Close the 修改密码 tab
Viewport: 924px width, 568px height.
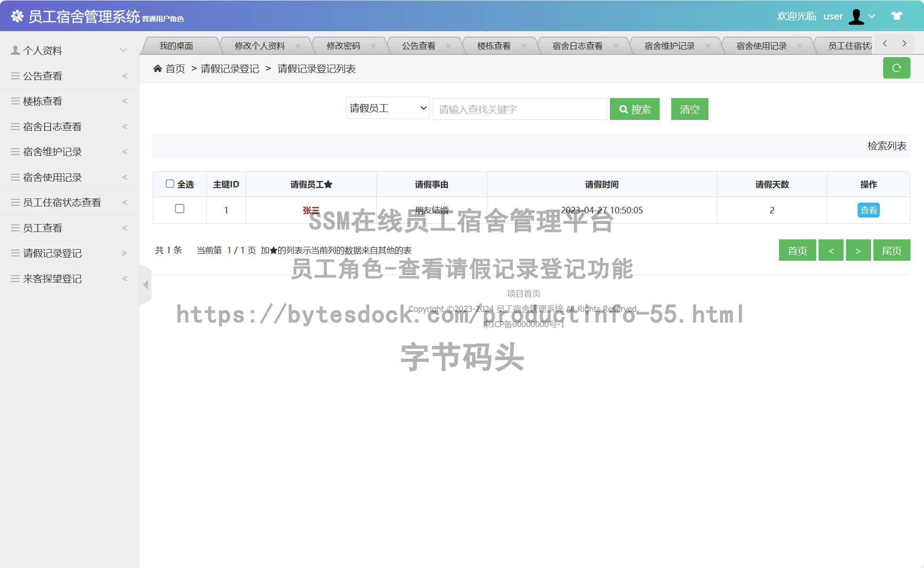tap(373, 46)
